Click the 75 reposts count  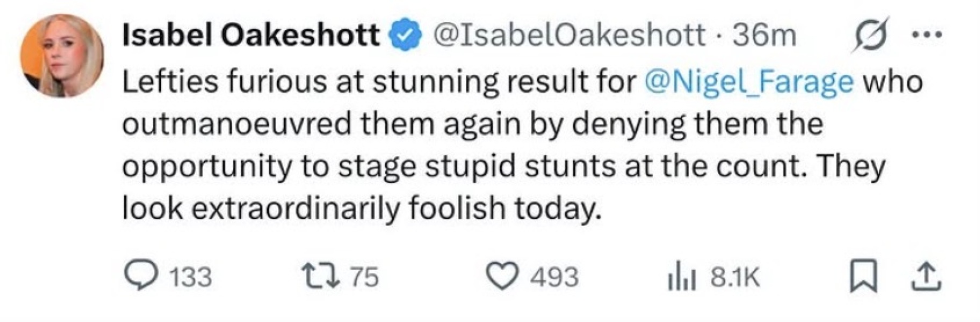365,277
